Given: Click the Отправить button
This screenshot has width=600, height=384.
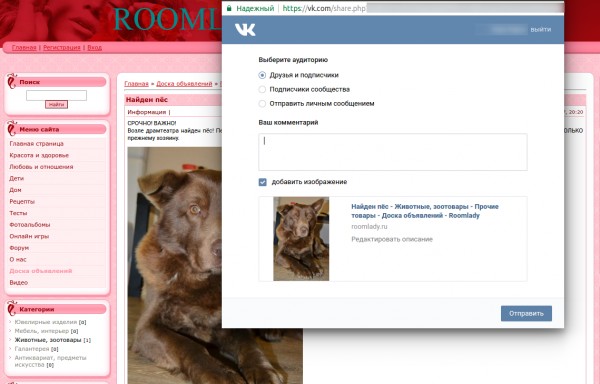Looking at the screenshot, I should [526, 314].
